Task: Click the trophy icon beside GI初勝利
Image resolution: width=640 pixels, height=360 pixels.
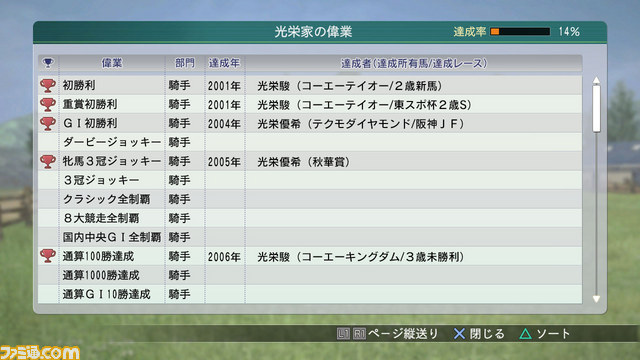Action: (x=48, y=123)
